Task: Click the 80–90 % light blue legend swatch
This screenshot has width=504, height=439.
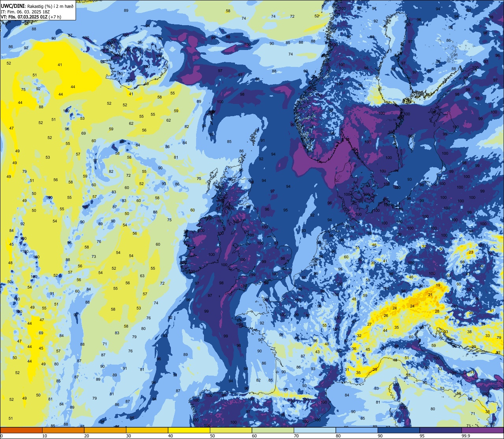Action: [357, 430]
